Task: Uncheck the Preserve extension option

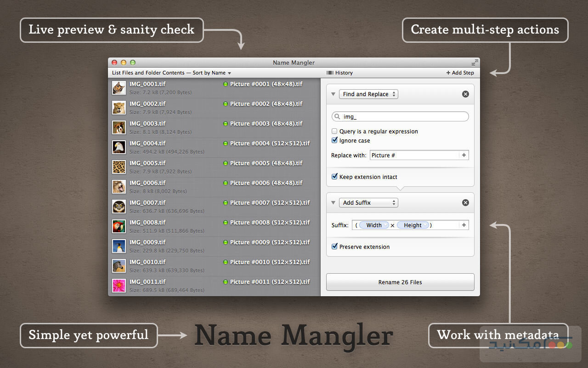Action: (334, 247)
